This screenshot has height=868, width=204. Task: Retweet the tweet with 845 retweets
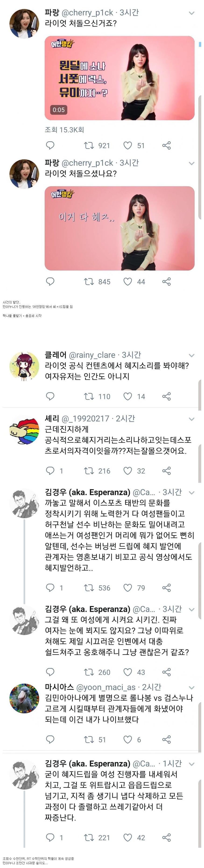[x=89, y=281]
